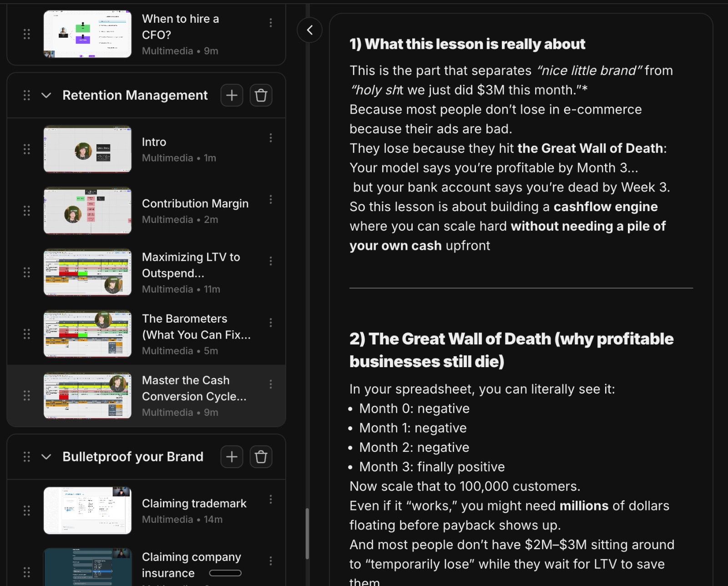Click "The Barometers (What You Can Fix..." title
This screenshot has width=728, height=586.
[196, 327]
